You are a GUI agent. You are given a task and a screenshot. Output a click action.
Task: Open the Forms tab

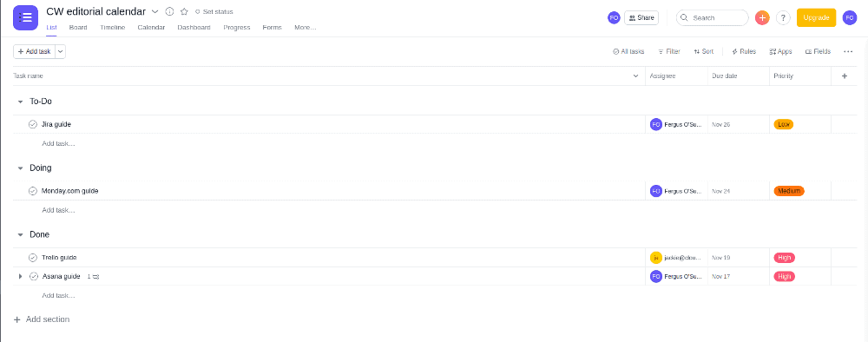pos(272,27)
